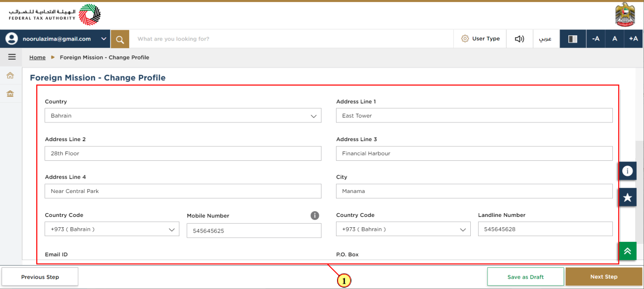Click the sidebar bank building icon
Image resolution: width=644 pixels, height=289 pixels.
pos(10,94)
